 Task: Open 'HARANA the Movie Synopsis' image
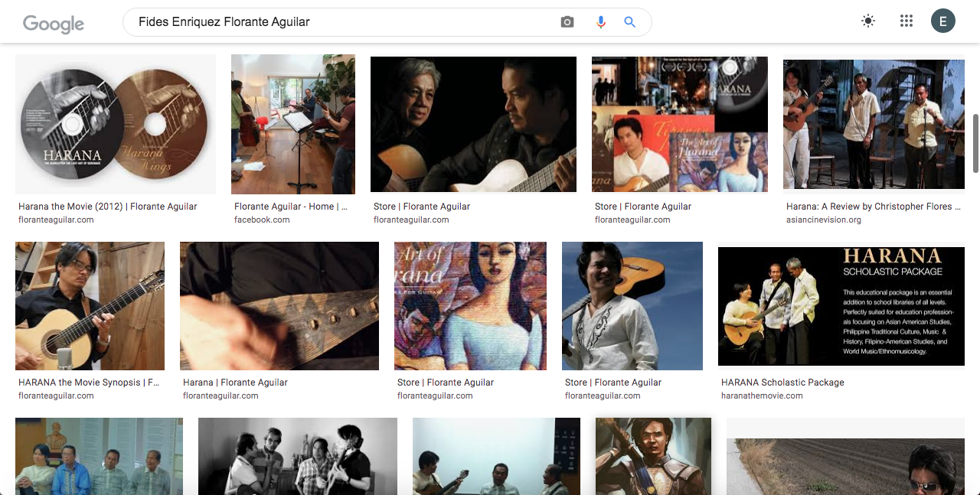[90, 306]
